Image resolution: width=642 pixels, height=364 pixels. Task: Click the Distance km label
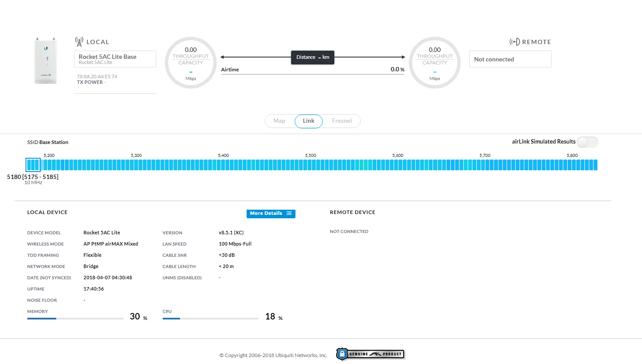click(313, 57)
